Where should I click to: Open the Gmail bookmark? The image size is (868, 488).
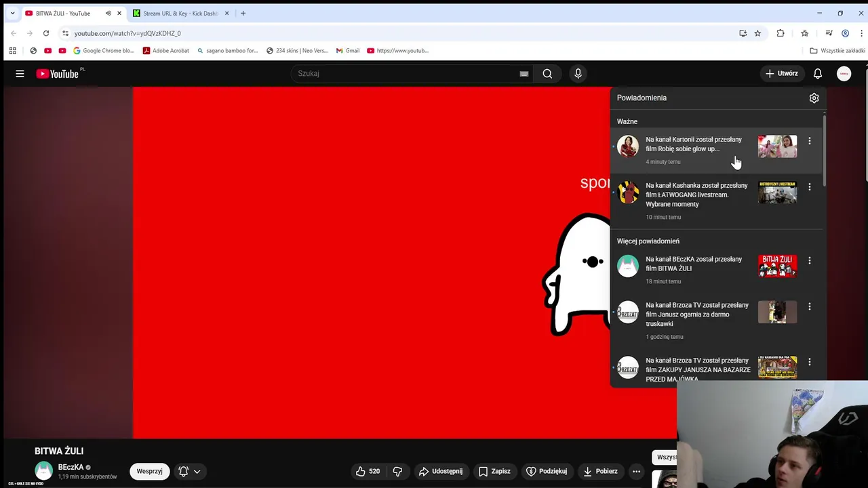pos(348,50)
